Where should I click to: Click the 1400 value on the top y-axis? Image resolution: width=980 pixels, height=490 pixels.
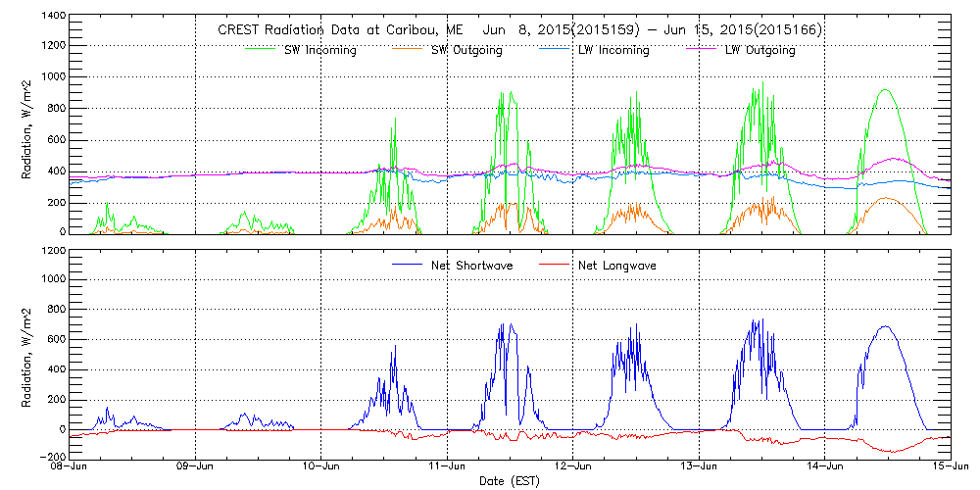coord(53,17)
